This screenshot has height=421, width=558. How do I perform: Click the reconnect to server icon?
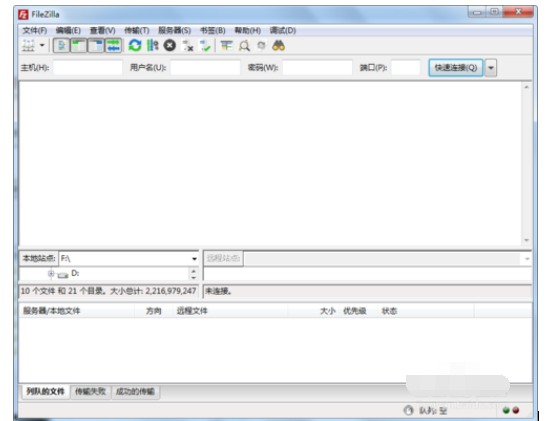(205, 46)
